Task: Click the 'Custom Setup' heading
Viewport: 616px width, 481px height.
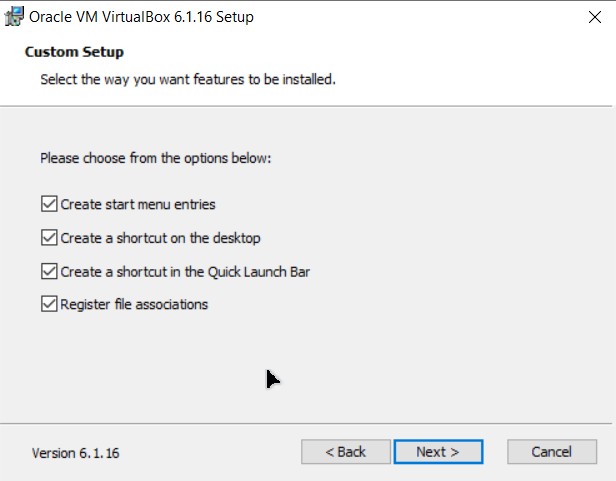Action: coord(74,52)
